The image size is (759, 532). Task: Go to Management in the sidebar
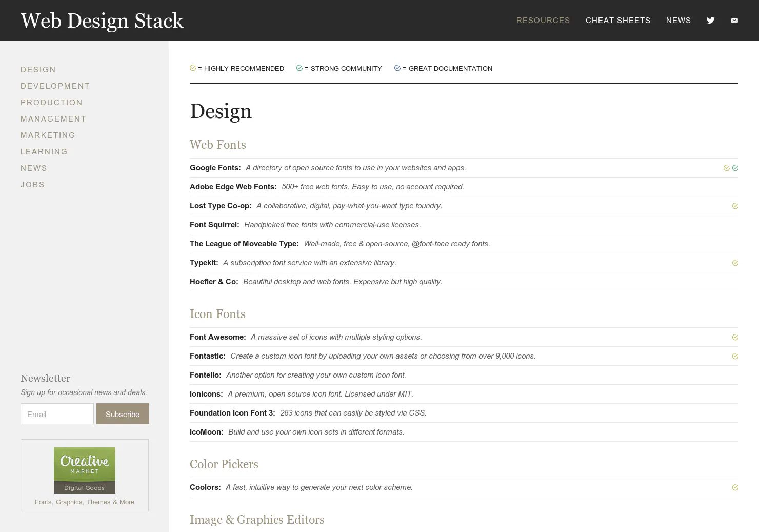54,119
